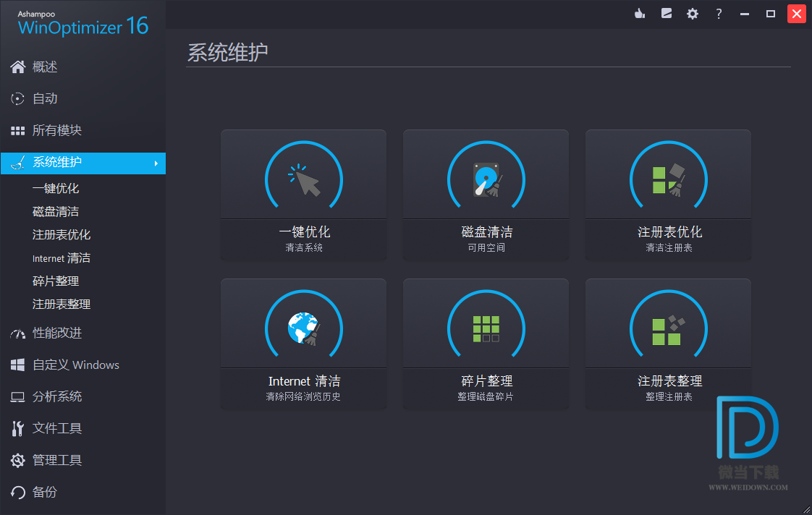Screen dimensions: 812x515
Task: Click the WinOptimizer 16 logo
Action: (x=83, y=23)
